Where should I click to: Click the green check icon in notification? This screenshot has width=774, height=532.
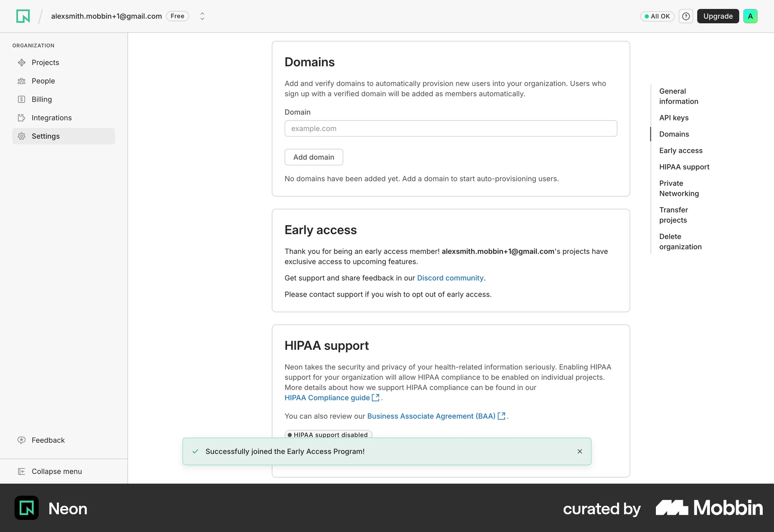[195, 451]
